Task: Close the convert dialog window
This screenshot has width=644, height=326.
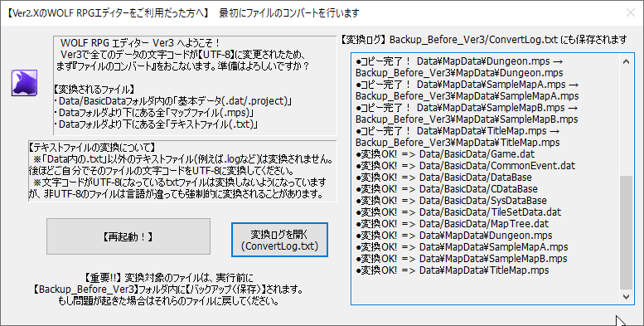Action: coord(631,12)
